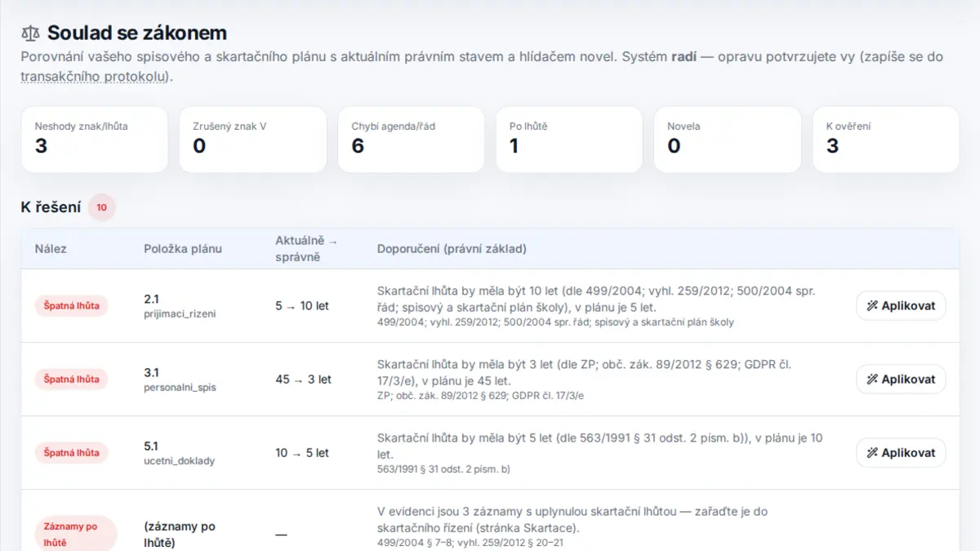The height and width of the screenshot is (551, 980).
Task: Select the Po lhůtě card
Action: tap(570, 139)
